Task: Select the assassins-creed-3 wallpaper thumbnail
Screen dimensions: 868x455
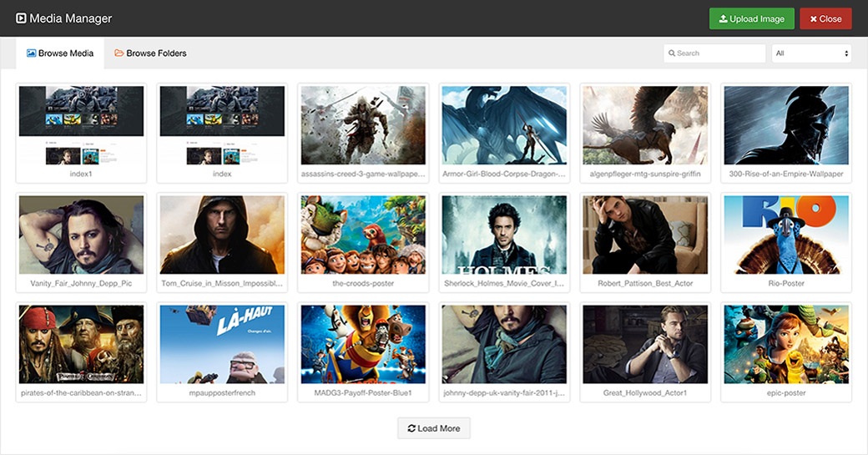Action: pos(363,125)
